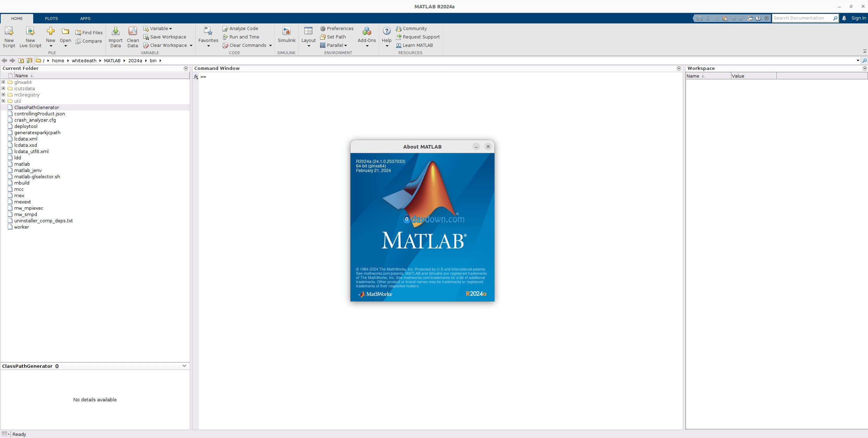
Task: Close the About MATLAB dialog
Action: (488, 146)
